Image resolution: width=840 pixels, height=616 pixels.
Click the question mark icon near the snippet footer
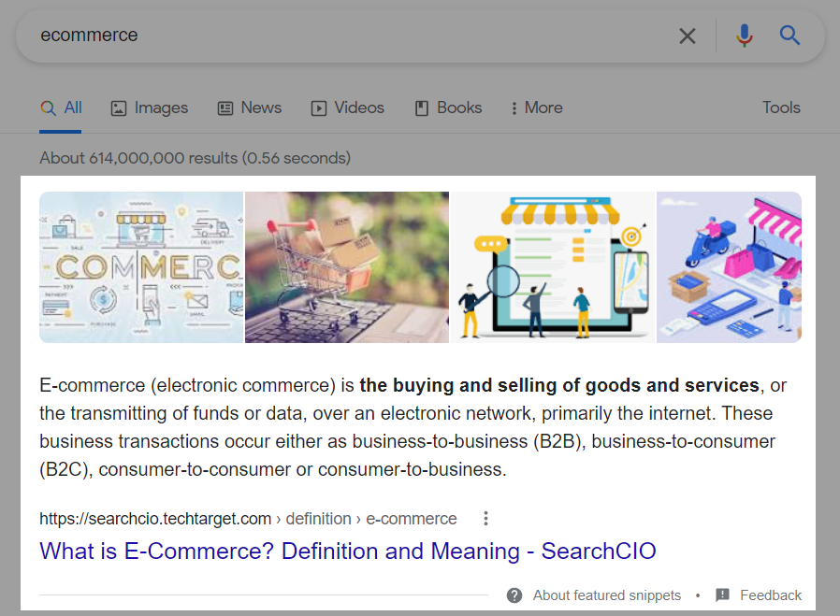[514, 595]
